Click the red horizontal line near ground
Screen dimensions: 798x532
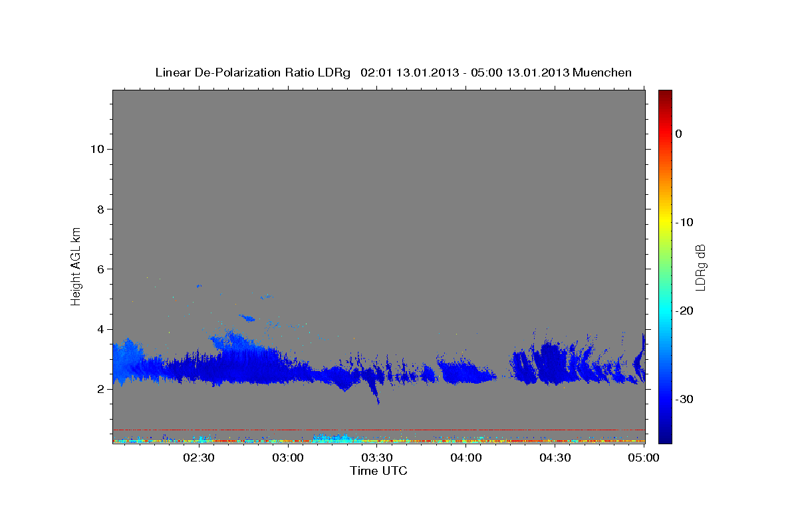[x=379, y=430]
